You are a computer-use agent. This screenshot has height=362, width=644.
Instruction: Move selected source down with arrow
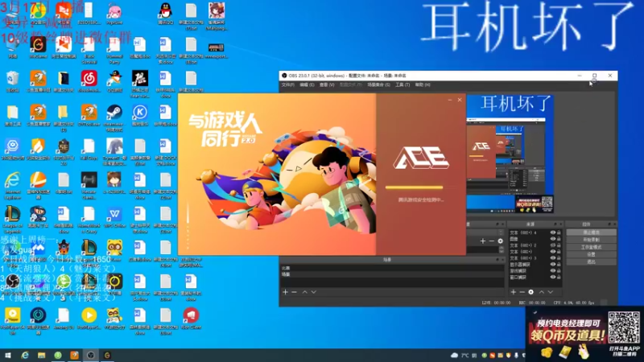pyautogui.click(x=551, y=292)
